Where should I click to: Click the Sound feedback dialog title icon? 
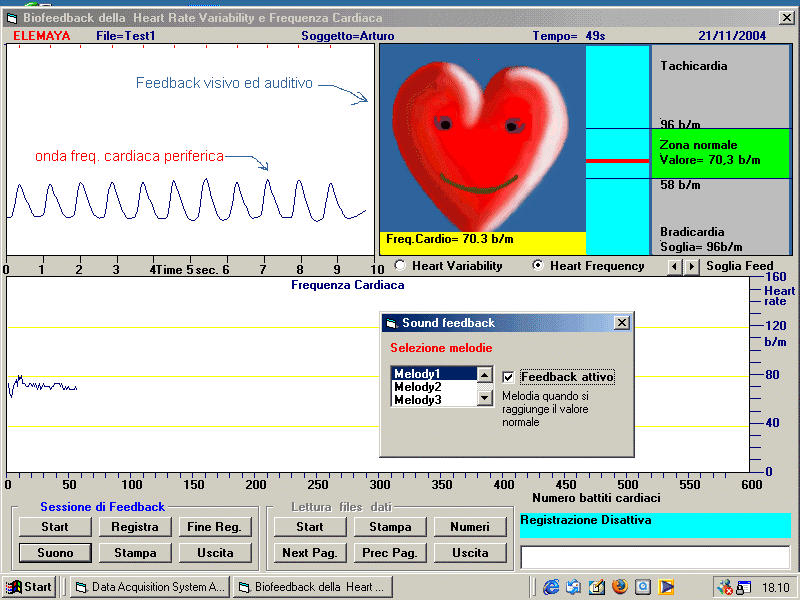391,323
